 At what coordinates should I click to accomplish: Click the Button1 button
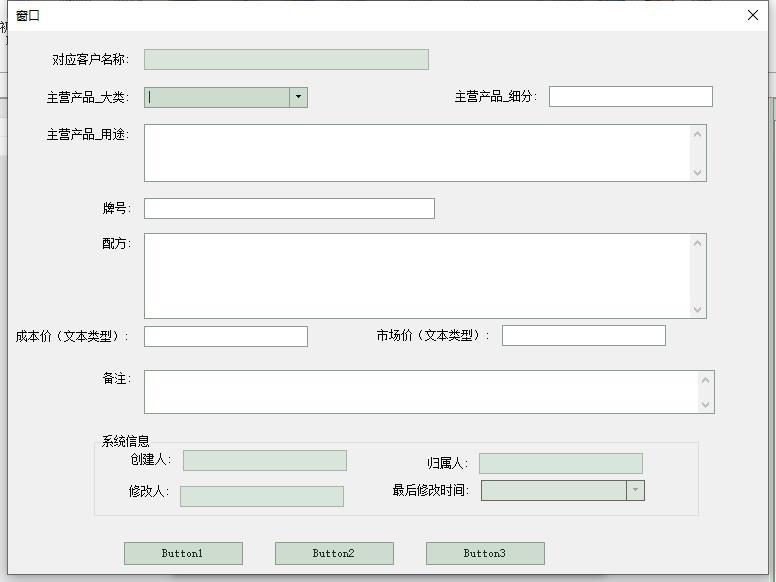point(183,553)
